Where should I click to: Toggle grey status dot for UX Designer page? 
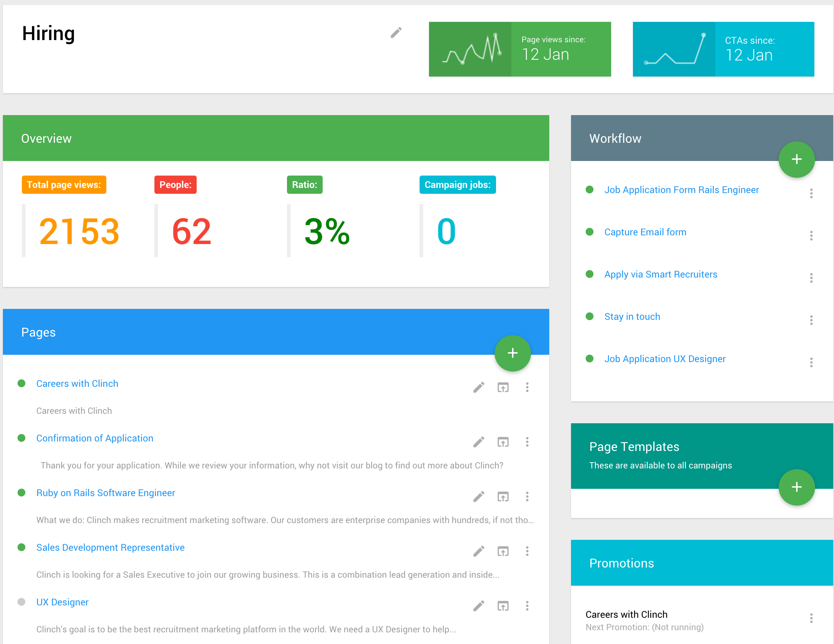tap(21, 602)
